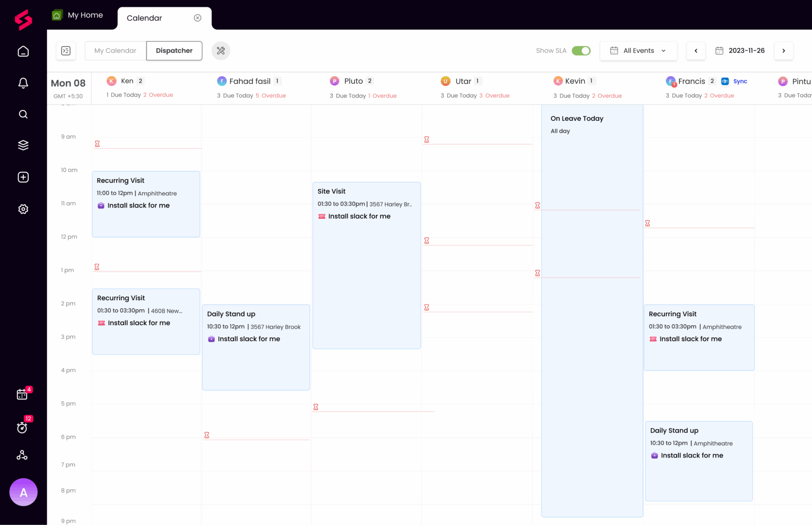Open the notifications bell in sidebar
812x525 pixels.
point(23,83)
